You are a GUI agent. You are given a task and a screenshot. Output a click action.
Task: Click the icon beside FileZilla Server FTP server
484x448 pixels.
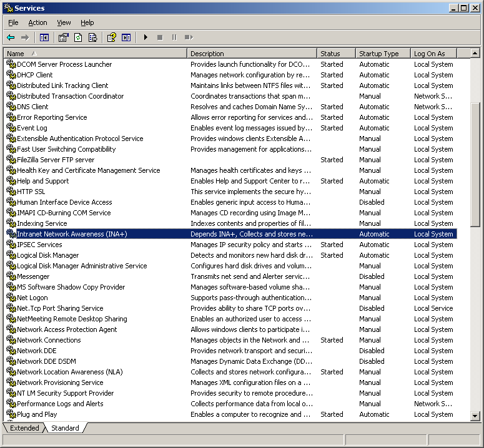pyautogui.click(x=11, y=160)
